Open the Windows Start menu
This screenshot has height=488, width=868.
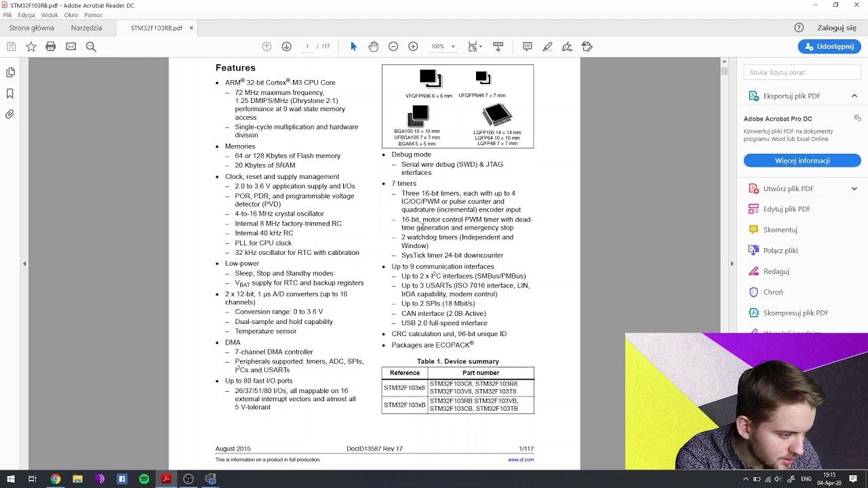tap(11, 479)
